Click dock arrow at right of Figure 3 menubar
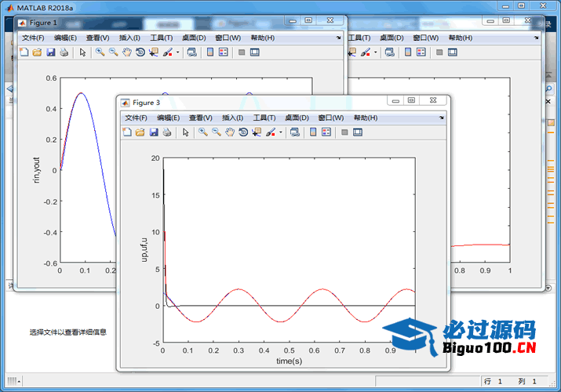561x392 pixels. click(442, 118)
